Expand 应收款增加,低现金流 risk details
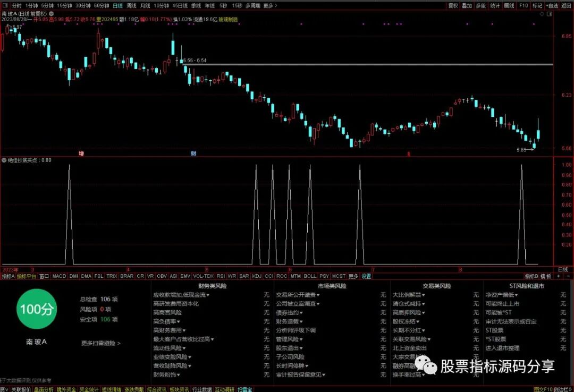 coord(182,295)
